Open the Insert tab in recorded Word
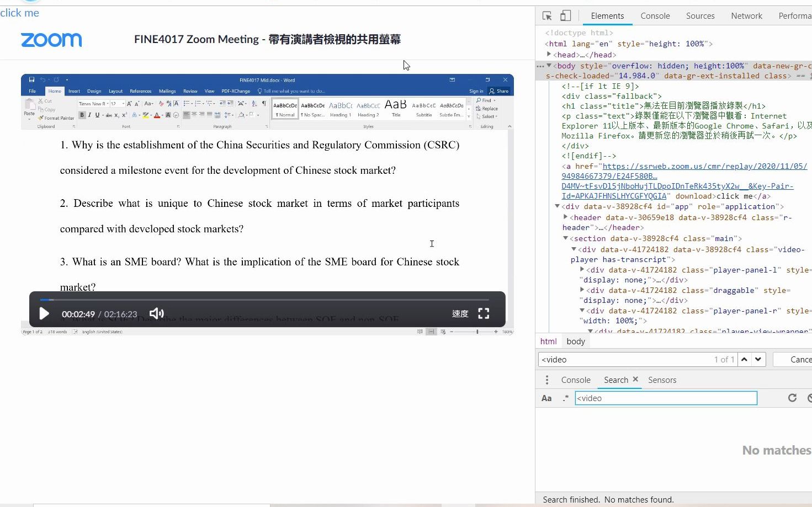Image resolution: width=812 pixels, height=507 pixels. click(x=74, y=91)
